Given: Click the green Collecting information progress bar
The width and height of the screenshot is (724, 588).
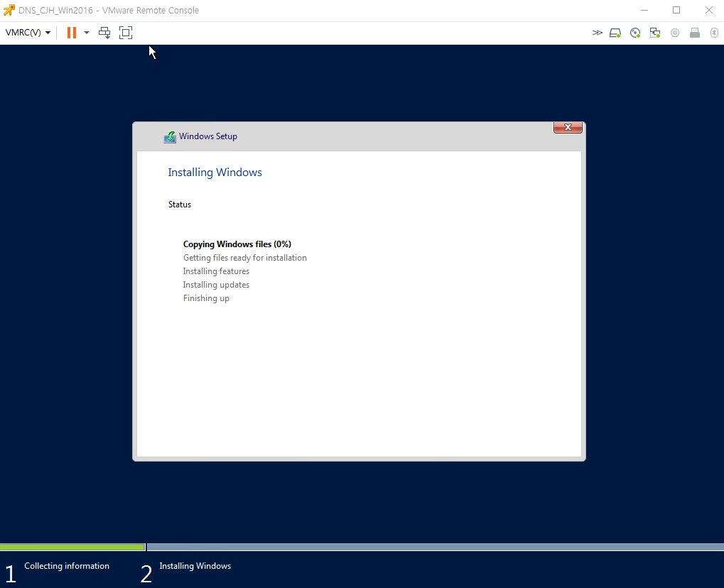Looking at the screenshot, I should [72, 547].
